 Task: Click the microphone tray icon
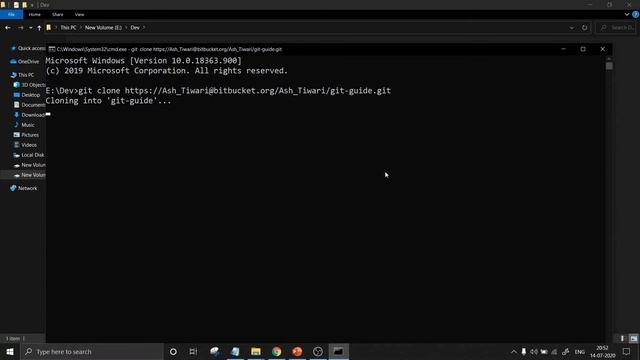tap(524, 351)
